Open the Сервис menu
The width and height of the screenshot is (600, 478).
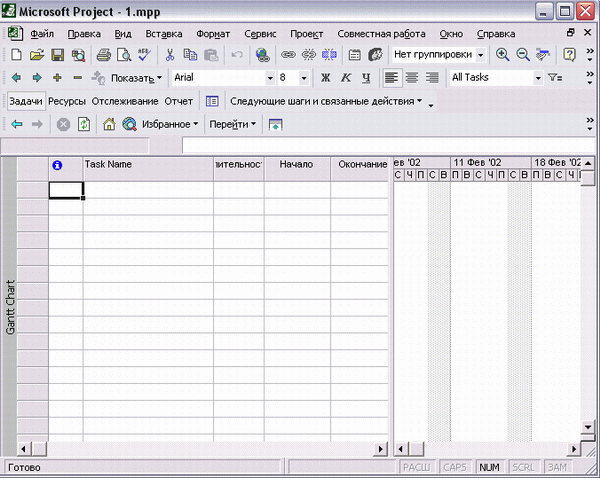pyautogui.click(x=260, y=34)
